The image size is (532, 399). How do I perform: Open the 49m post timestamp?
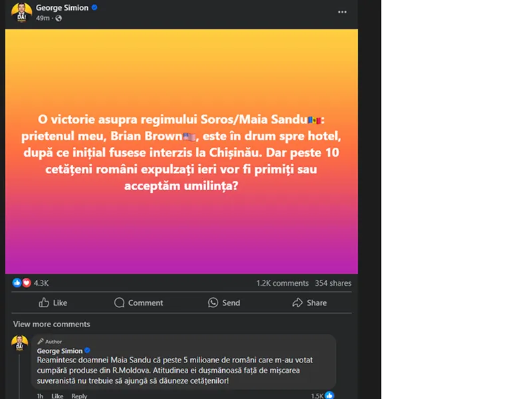coord(43,19)
